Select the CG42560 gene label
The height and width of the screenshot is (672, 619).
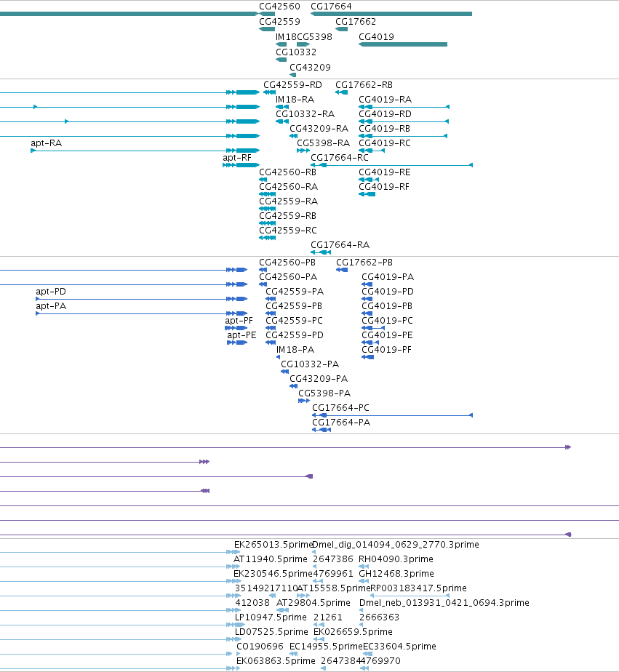pyautogui.click(x=279, y=7)
